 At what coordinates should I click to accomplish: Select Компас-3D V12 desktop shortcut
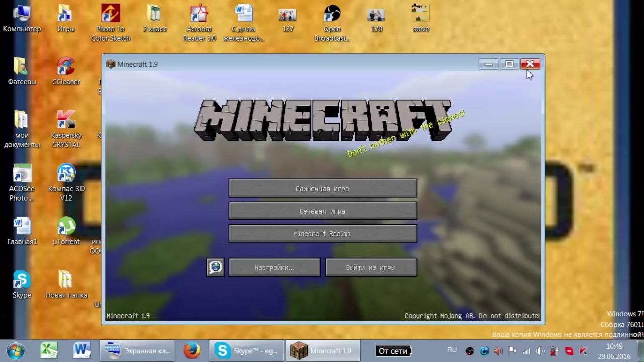point(66,183)
